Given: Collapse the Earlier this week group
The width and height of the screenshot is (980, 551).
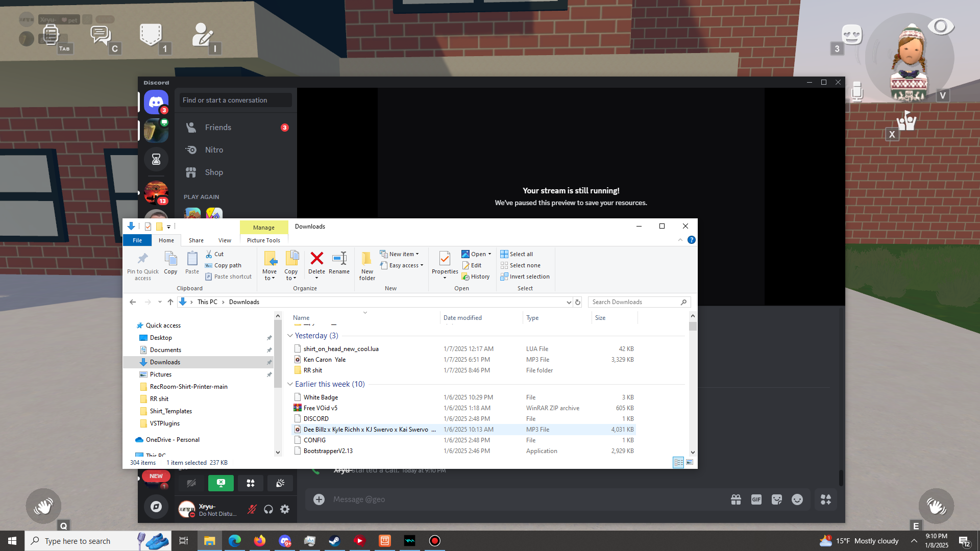Looking at the screenshot, I should [x=290, y=384].
